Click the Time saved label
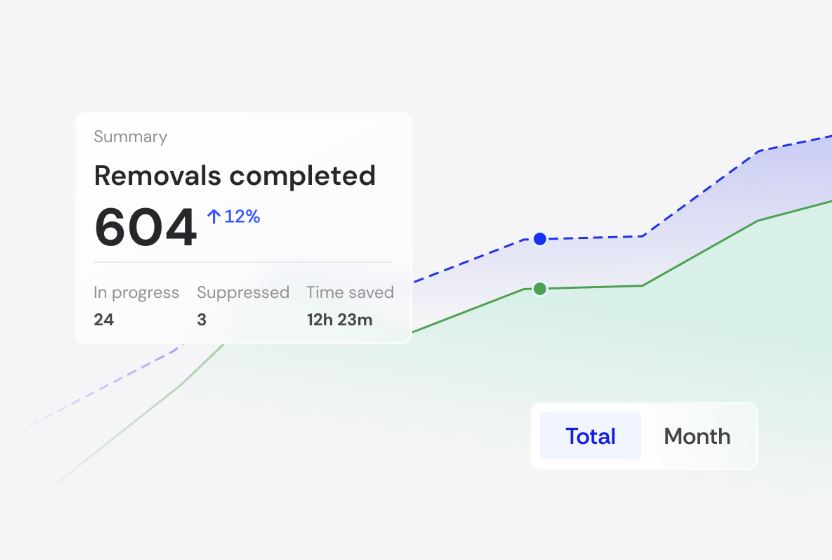 [x=350, y=293]
